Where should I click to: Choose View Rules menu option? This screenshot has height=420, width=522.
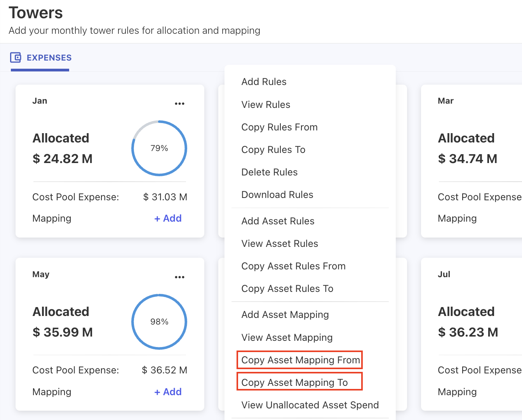tap(266, 104)
